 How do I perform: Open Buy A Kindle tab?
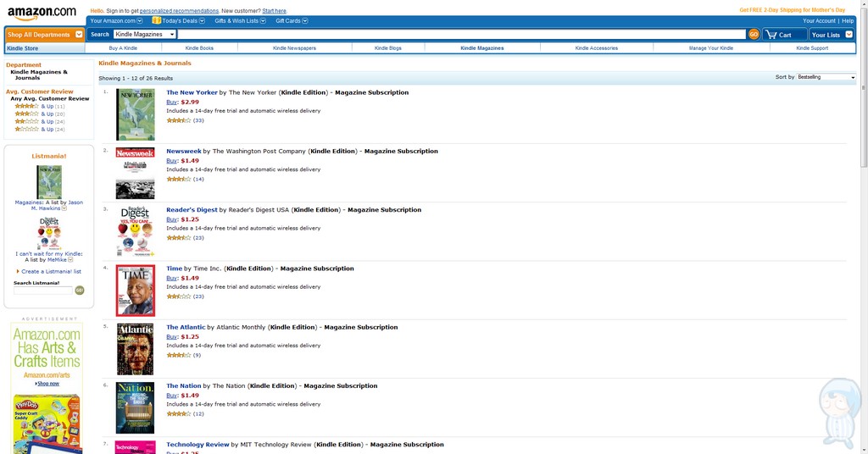[x=123, y=48]
